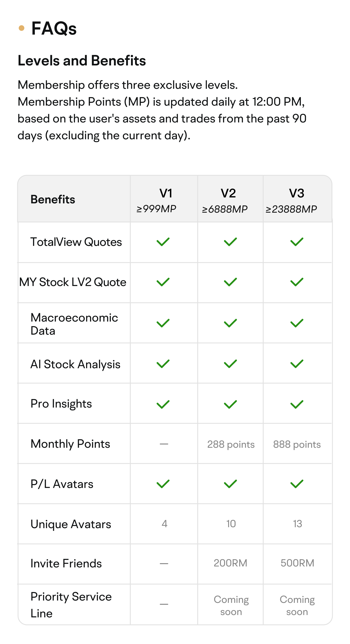Image resolution: width=350 pixels, height=644 pixels.
Task: Click V1 checkmark for TotalView Quotes
Action: coord(163,242)
